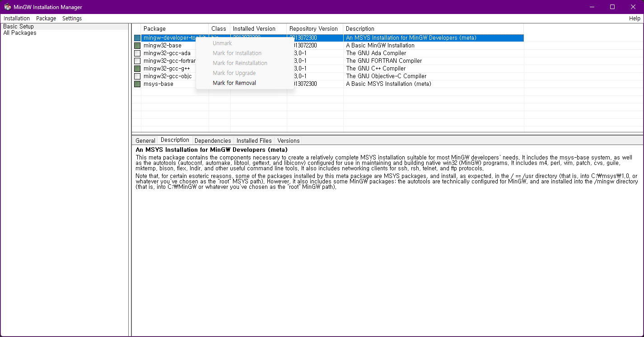Sort by the Installed Version column header
The height and width of the screenshot is (337, 644).
click(x=259, y=29)
